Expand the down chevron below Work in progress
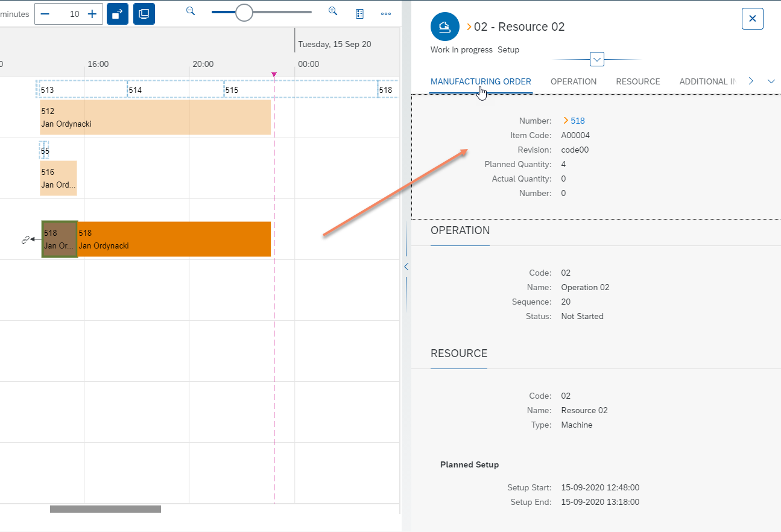 [x=596, y=59]
